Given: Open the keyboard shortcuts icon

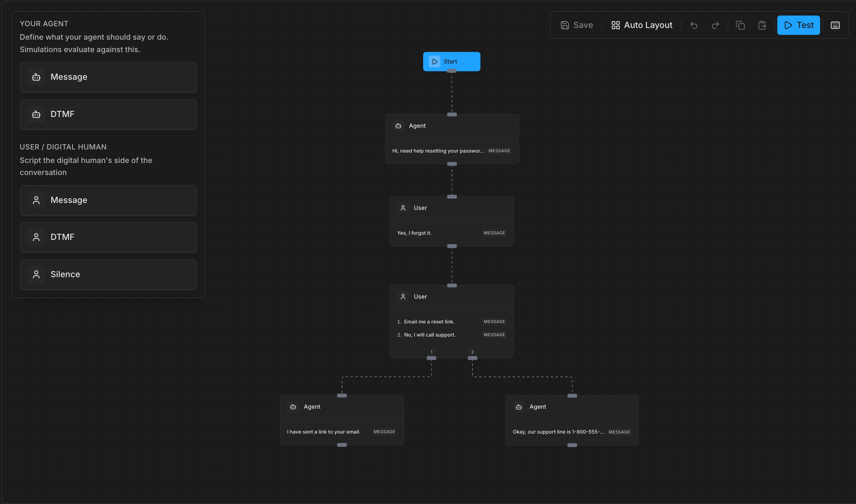Looking at the screenshot, I should click(835, 25).
